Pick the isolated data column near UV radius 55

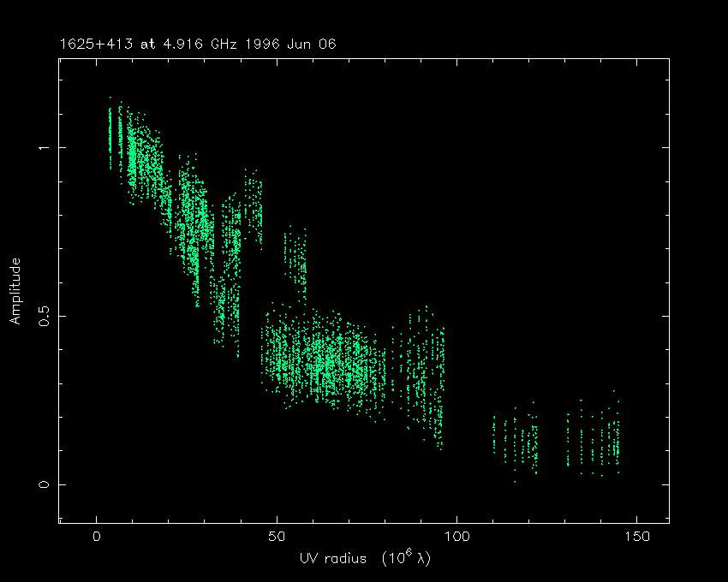(296, 261)
